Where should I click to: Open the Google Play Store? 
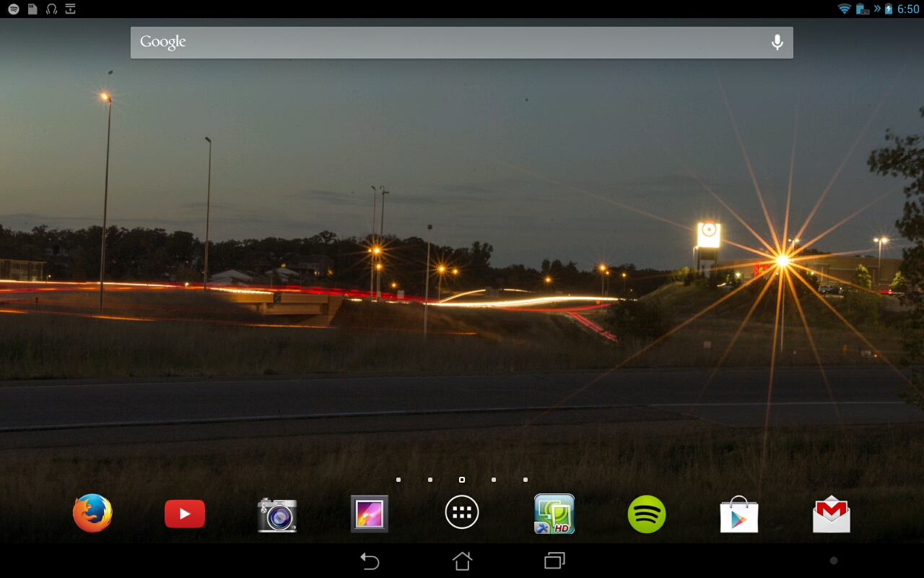[739, 514]
